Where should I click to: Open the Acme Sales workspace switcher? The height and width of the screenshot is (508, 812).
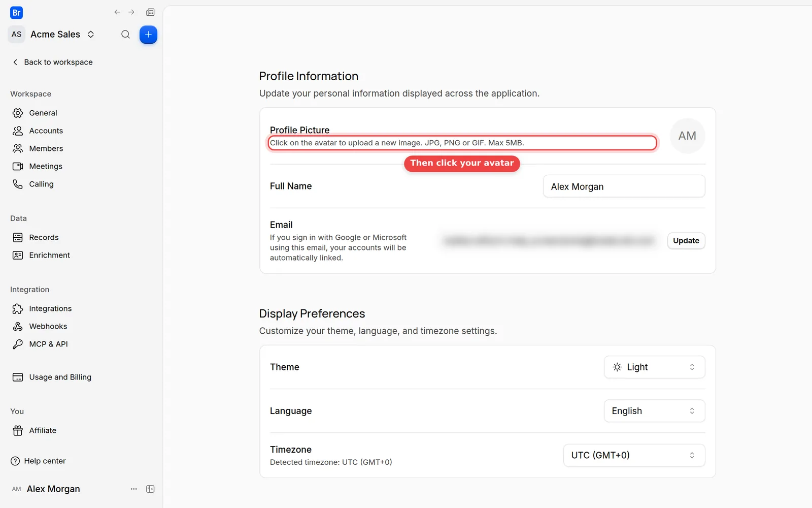click(53, 34)
